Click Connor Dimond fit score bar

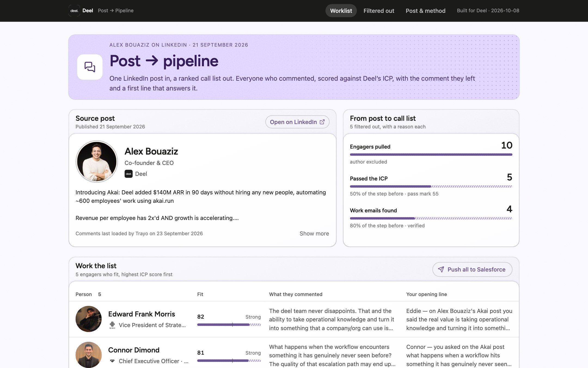tap(229, 361)
